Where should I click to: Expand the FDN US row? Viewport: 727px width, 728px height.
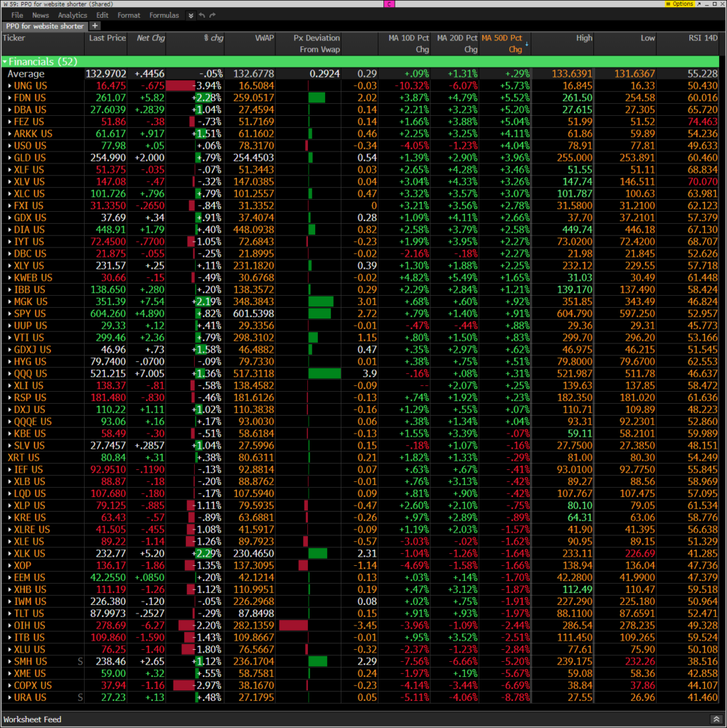[9, 98]
